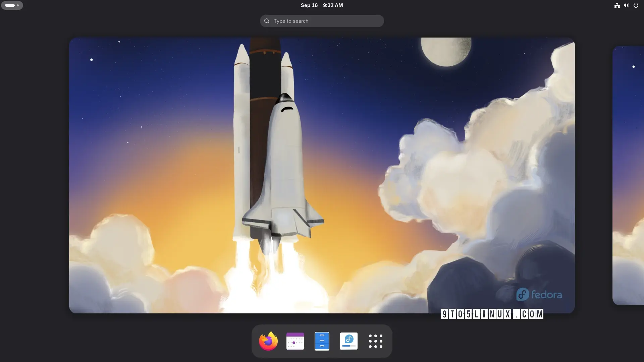The height and width of the screenshot is (362, 644).
Task: Click the search magnifier glass icon
Action: pyautogui.click(x=266, y=21)
